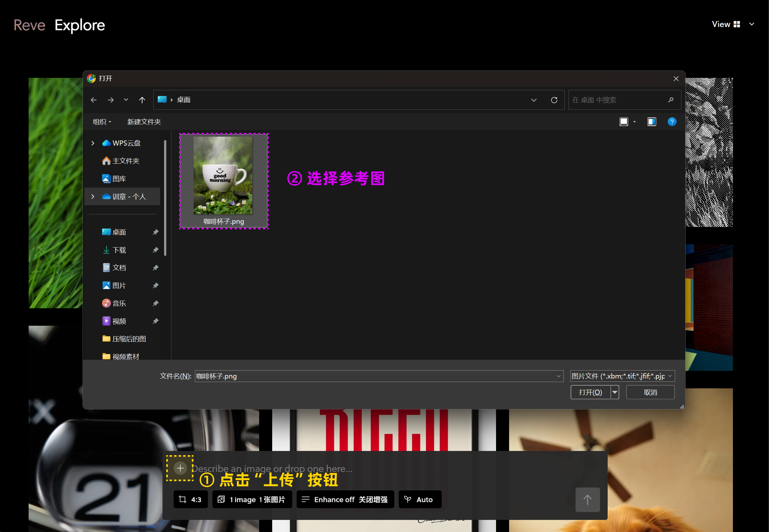Expand the WPS云盘 tree node

[93, 143]
